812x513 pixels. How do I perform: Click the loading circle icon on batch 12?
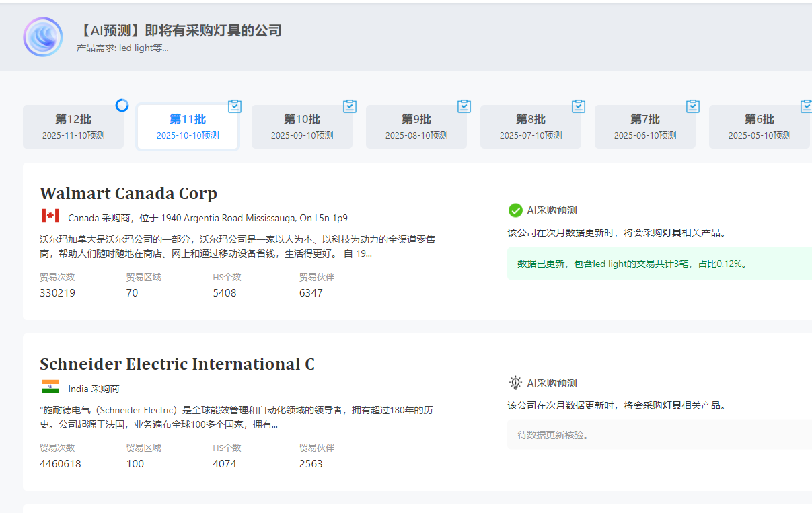tap(122, 105)
